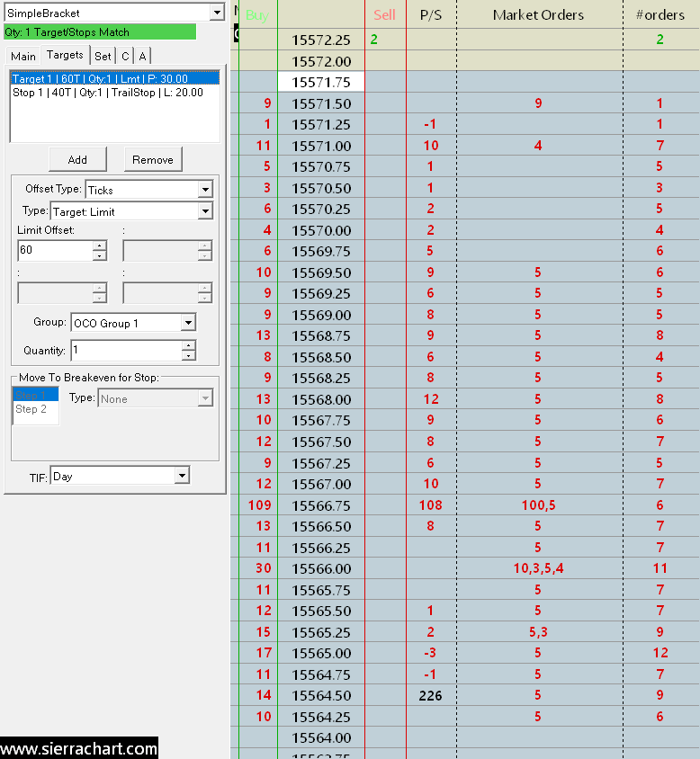Select the Target 1 60T list entry
The width and height of the screenshot is (700, 759).
pyautogui.click(x=115, y=78)
